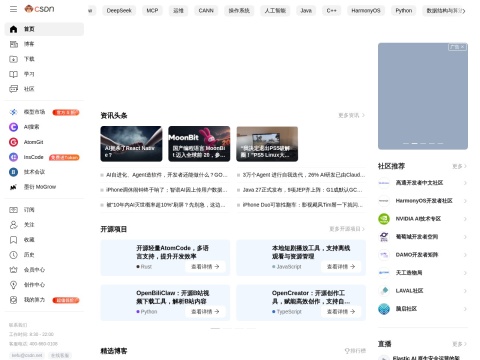Open the 葡萄城开发者空间 community logo

click(x=384, y=237)
